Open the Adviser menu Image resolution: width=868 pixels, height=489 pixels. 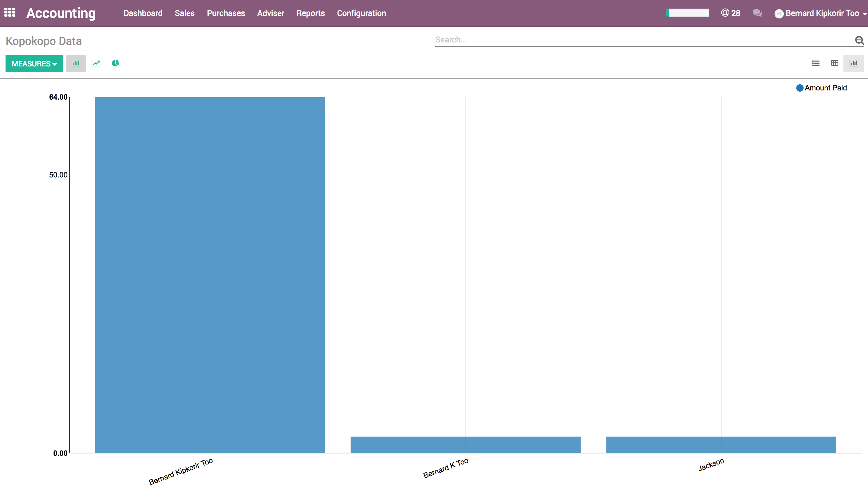coord(270,13)
